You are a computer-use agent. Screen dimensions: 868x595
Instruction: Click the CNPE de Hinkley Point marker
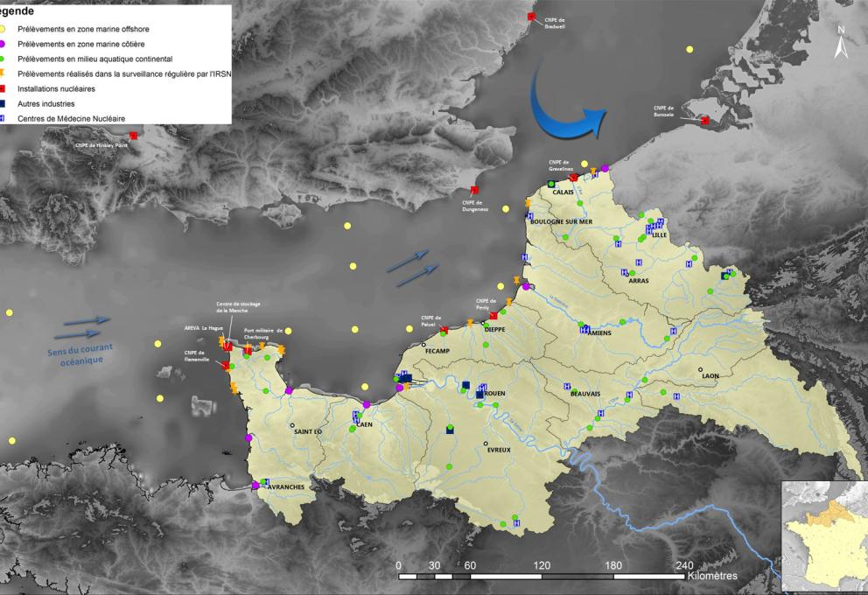coord(133,136)
